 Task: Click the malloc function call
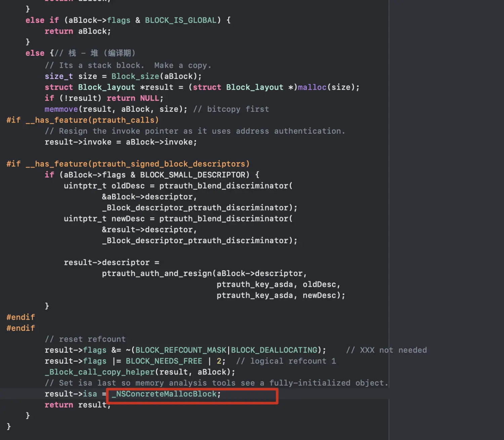(312, 87)
